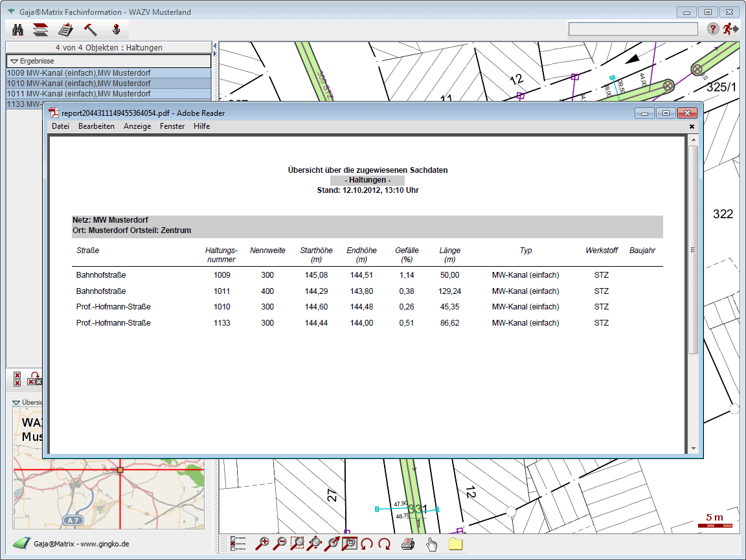Viewport: 746px width, 560px height.
Task: Select result 1009 MW-Kanal (einfach)
Action: [x=78, y=73]
